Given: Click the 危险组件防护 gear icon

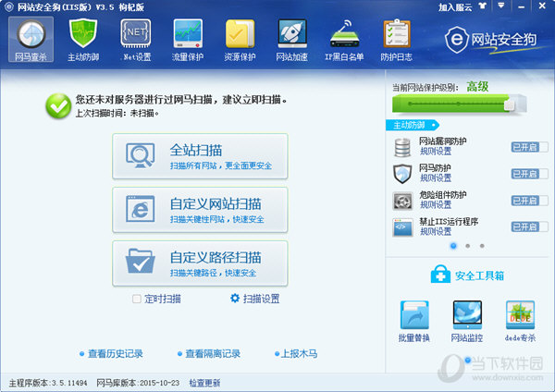Looking at the screenshot, I should click(402, 201).
